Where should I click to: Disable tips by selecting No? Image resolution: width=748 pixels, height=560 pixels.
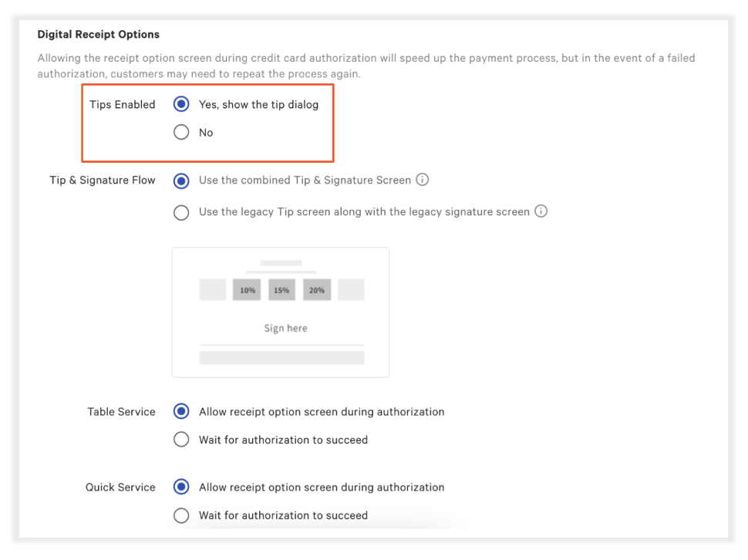tap(180, 132)
